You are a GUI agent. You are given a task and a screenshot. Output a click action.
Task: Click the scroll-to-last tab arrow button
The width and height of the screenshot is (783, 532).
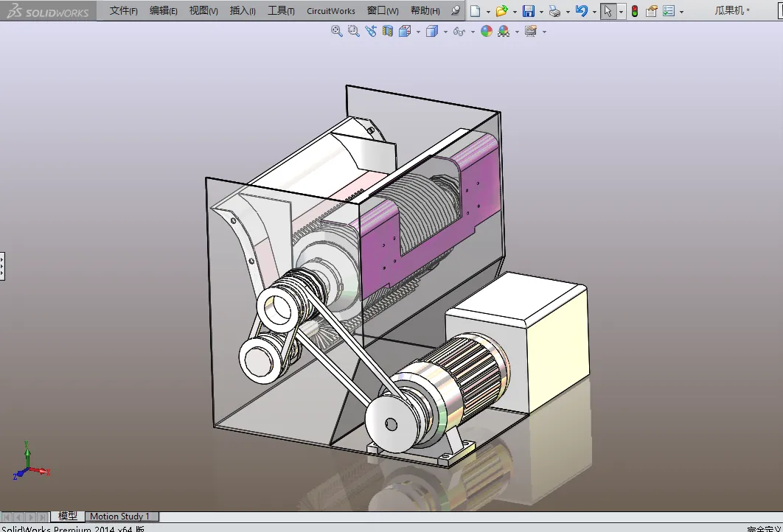(43, 517)
